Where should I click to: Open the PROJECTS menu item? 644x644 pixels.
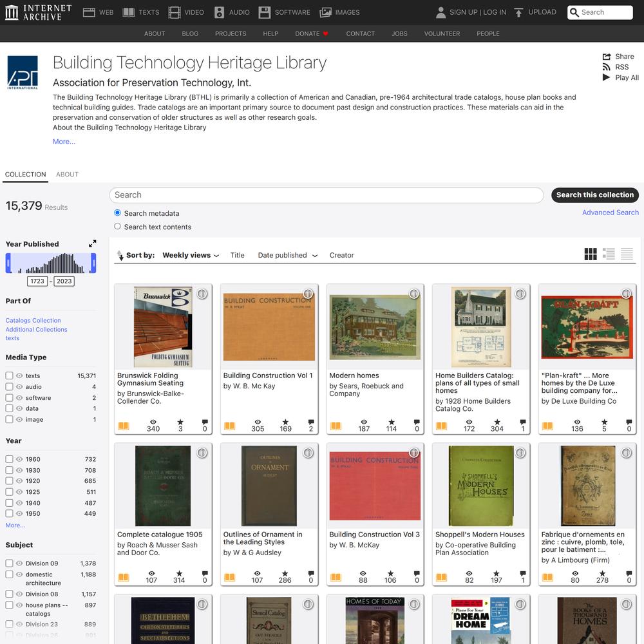(231, 33)
